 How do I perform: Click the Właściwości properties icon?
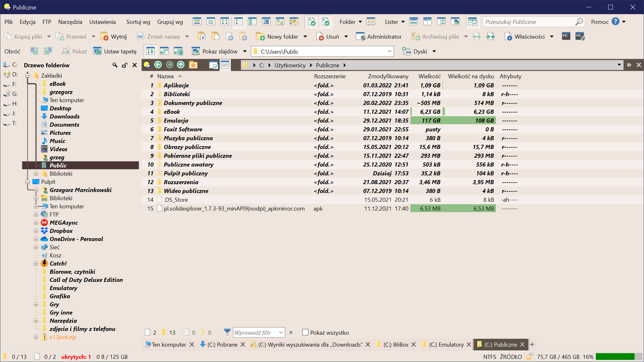tap(508, 36)
